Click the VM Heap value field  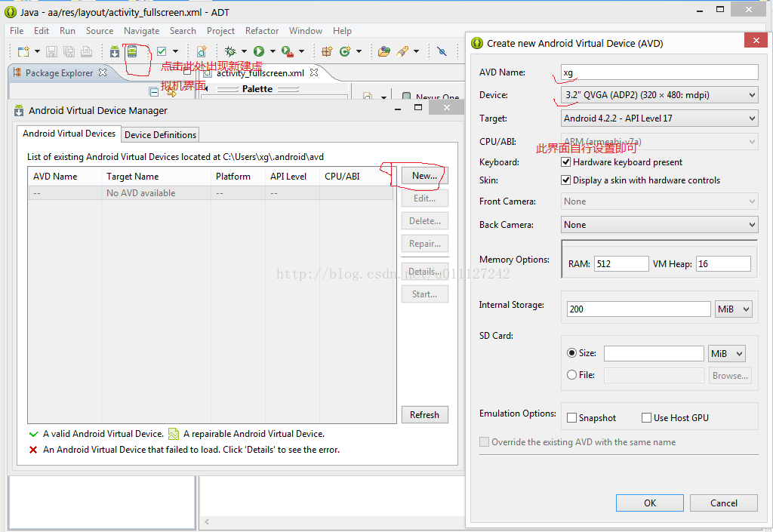coord(723,263)
